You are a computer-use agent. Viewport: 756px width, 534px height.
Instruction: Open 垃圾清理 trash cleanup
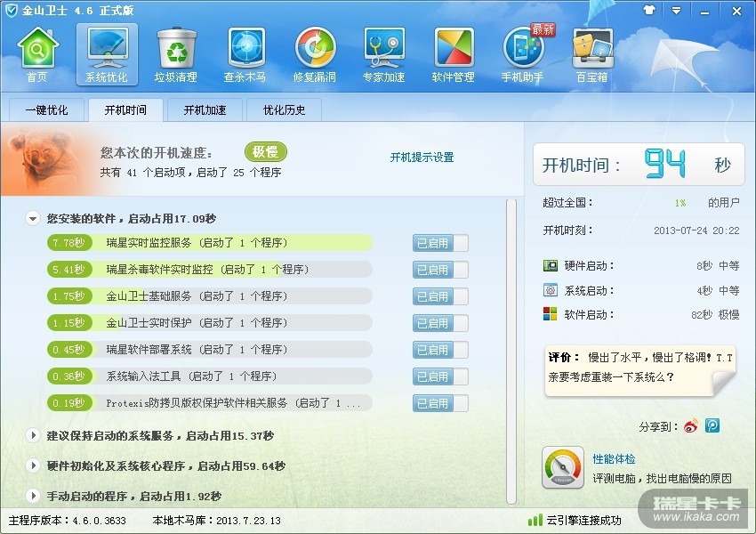pyautogui.click(x=176, y=54)
